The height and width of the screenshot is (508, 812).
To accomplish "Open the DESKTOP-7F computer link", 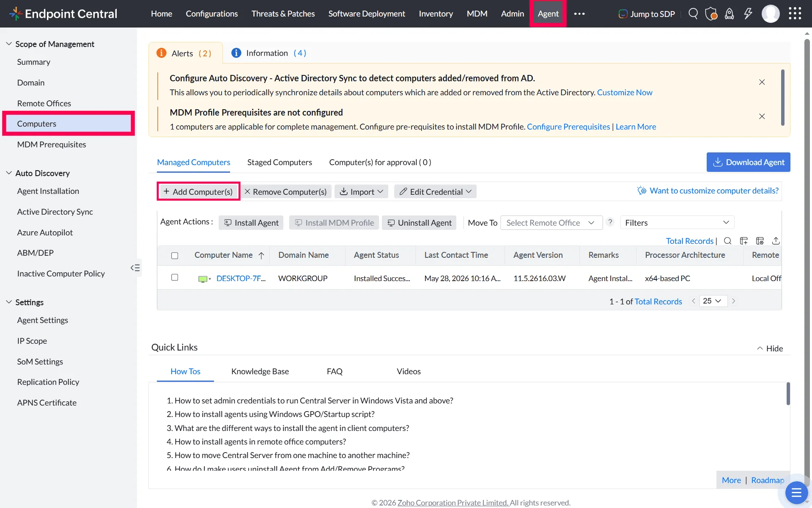I will pos(241,278).
